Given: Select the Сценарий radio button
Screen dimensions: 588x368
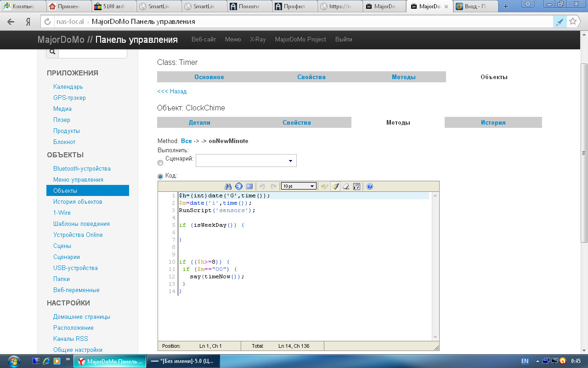Looking at the screenshot, I should [160, 163].
